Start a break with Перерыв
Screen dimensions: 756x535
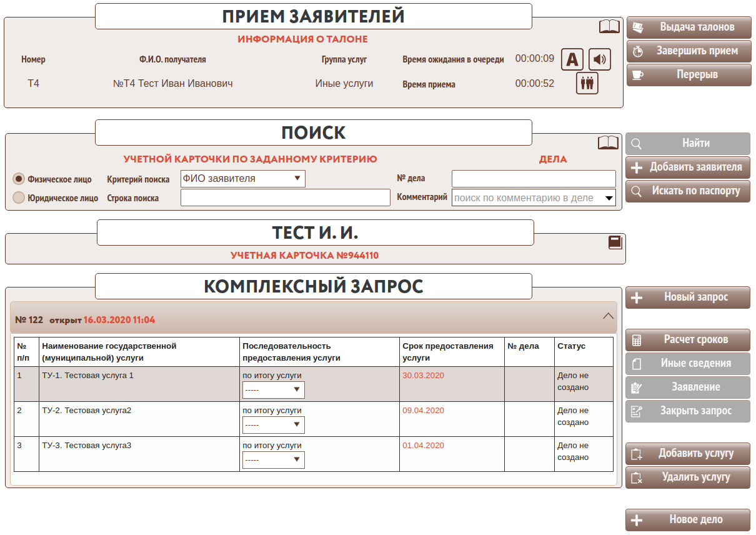(x=689, y=75)
